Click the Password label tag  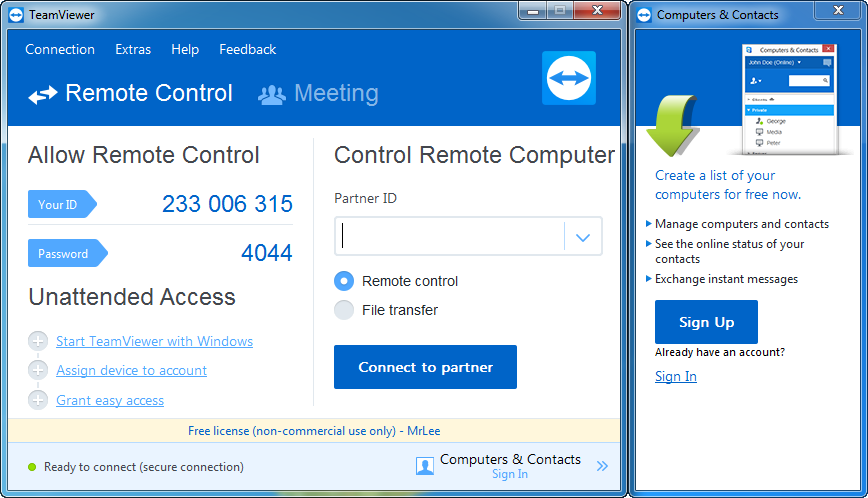[x=68, y=253]
